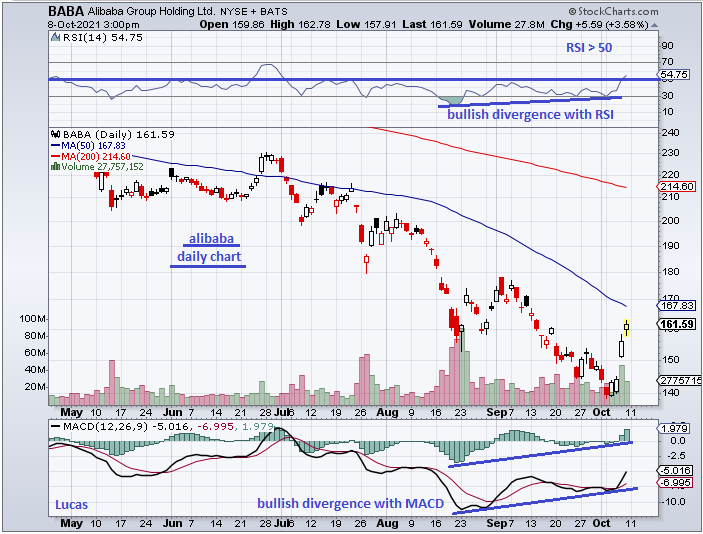Image resolution: width=703 pixels, height=534 pixels.
Task: Click the Last value 161.59 in header
Action: point(446,25)
